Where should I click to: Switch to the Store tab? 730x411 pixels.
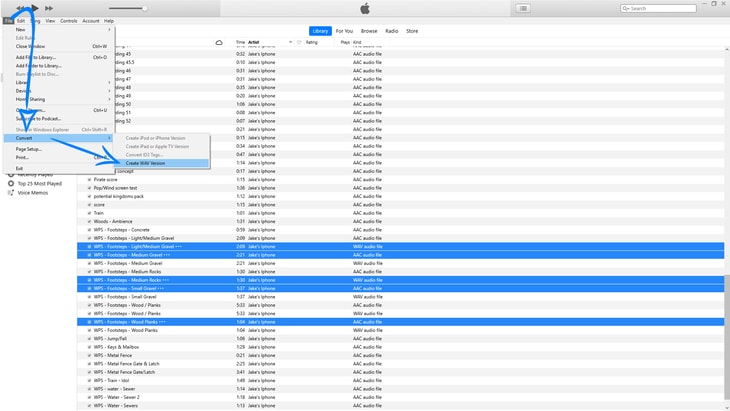(x=412, y=31)
